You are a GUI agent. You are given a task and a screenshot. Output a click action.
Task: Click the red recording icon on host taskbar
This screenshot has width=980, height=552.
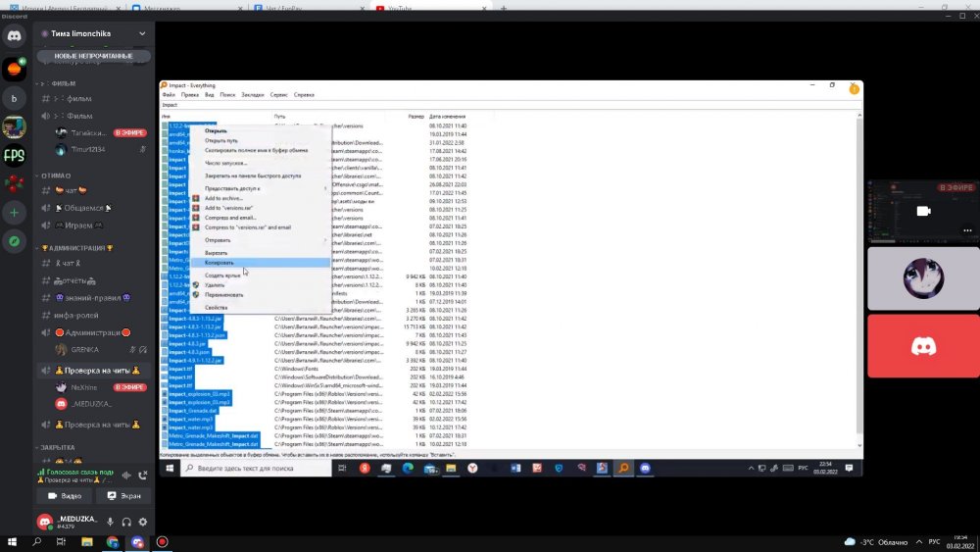click(162, 542)
